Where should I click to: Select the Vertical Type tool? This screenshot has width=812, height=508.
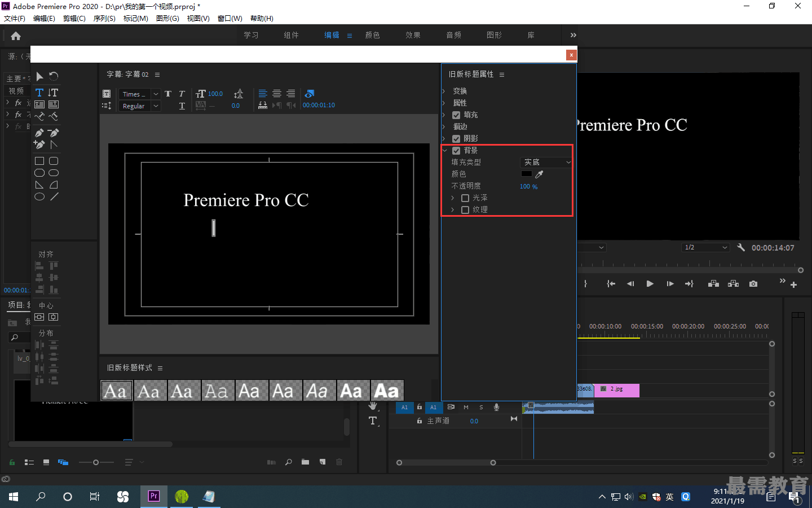click(x=54, y=93)
